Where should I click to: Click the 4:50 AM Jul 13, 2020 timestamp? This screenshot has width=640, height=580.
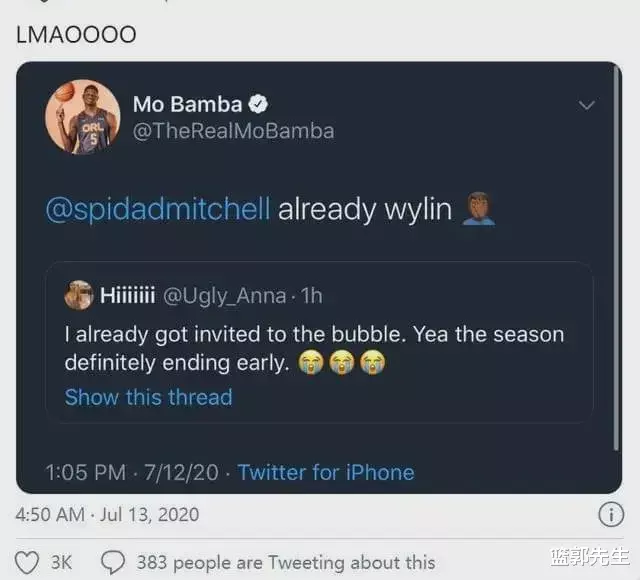(107, 514)
